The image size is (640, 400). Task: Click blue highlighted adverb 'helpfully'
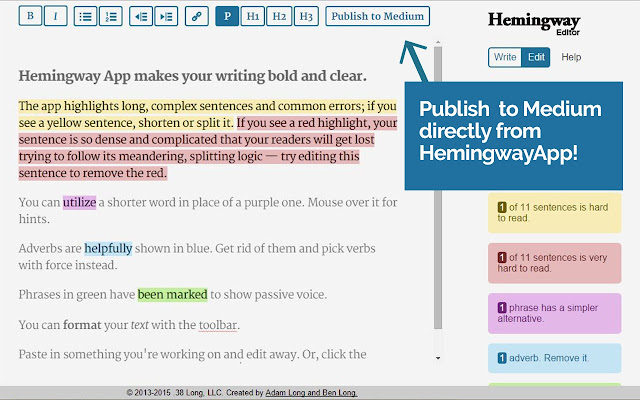[x=108, y=249]
